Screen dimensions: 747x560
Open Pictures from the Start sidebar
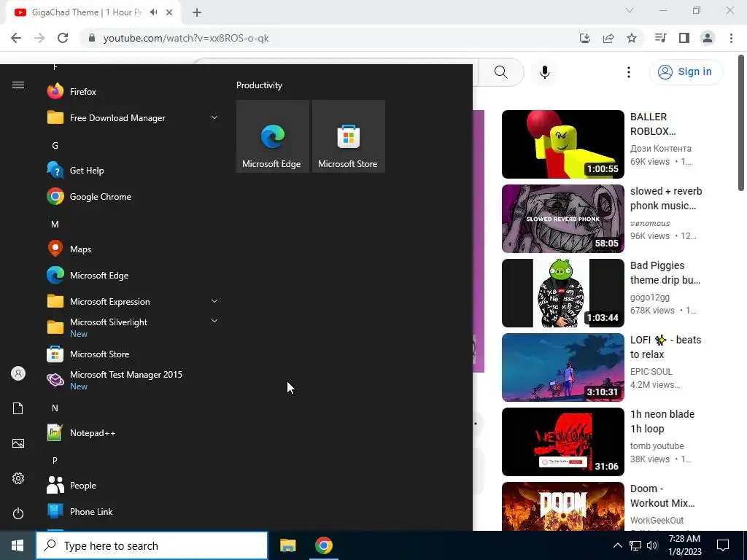click(18, 443)
